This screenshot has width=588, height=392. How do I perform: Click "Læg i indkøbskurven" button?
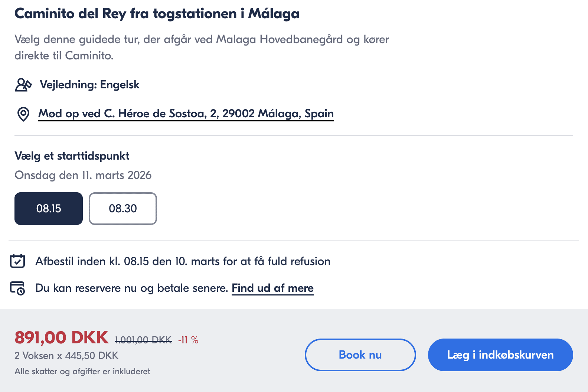[500, 355]
